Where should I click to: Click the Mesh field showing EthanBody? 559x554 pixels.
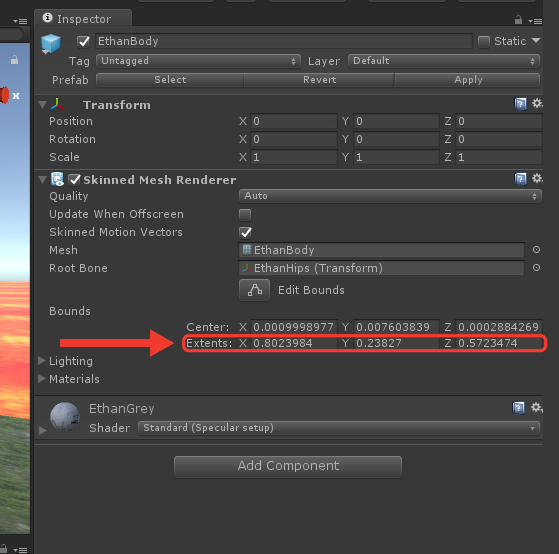(x=381, y=250)
